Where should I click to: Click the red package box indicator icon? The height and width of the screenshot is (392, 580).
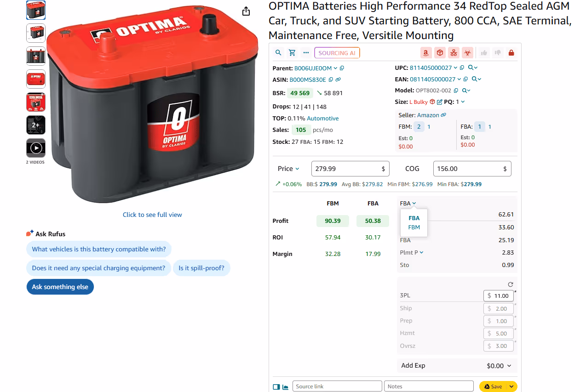point(440,53)
